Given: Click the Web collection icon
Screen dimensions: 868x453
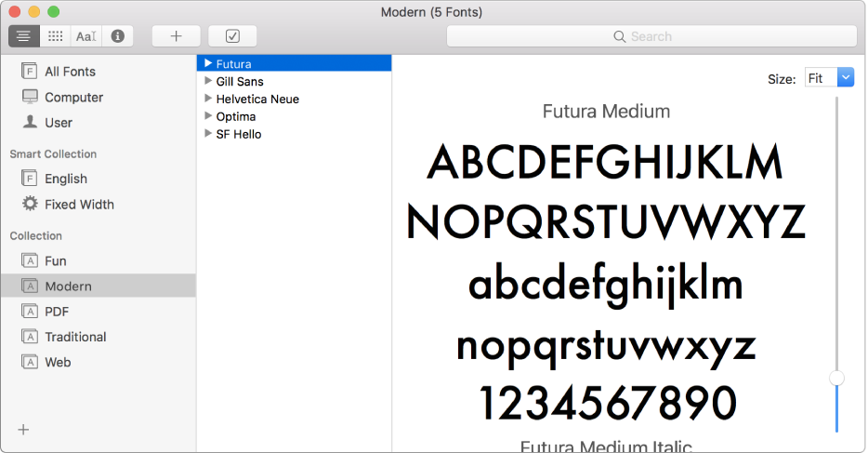Looking at the screenshot, I should [x=30, y=362].
